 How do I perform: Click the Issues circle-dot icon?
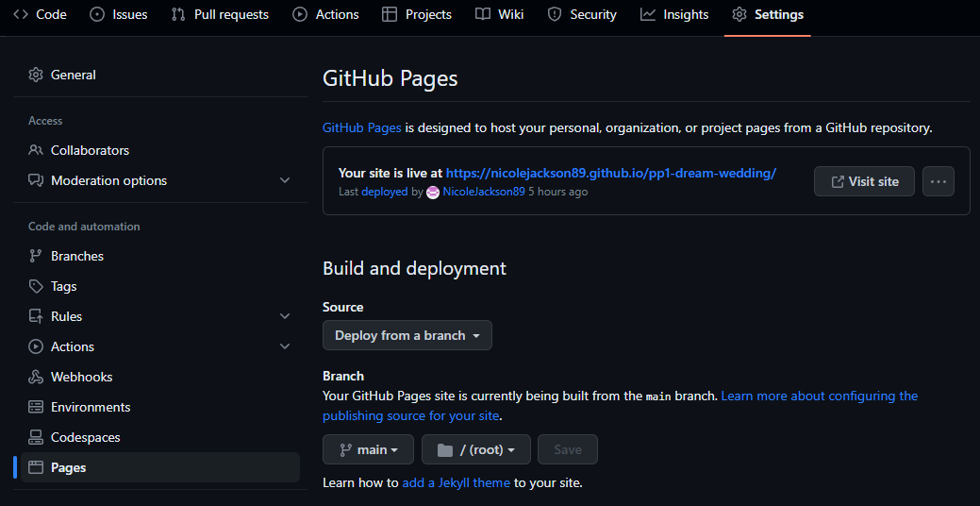97,14
